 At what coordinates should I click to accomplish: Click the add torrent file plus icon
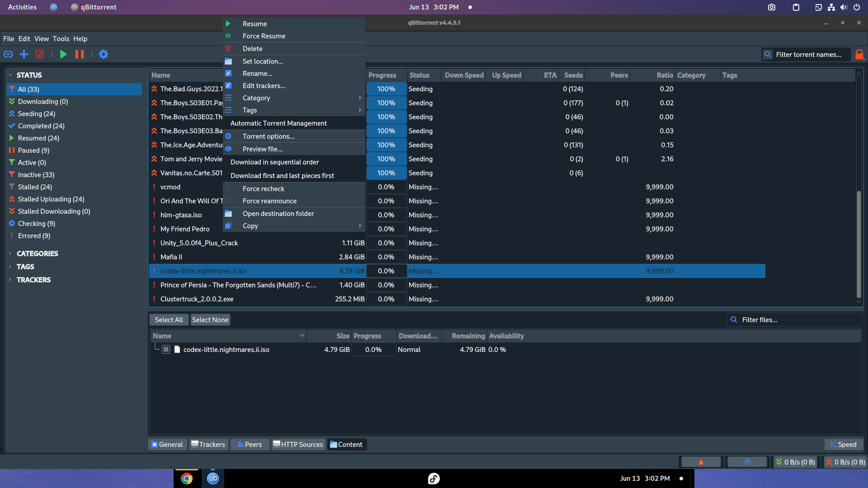[x=24, y=54]
